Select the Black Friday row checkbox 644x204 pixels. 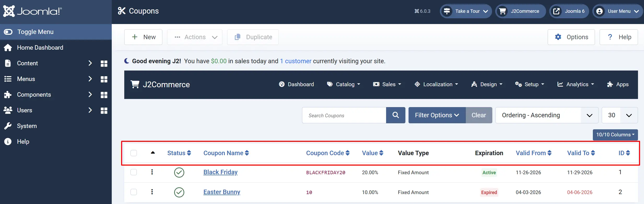point(134,172)
